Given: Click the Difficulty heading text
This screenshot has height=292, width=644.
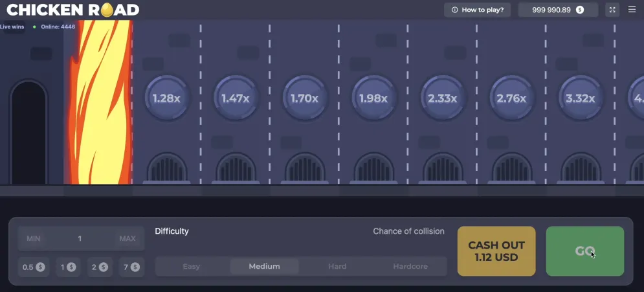Looking at the screenshot, I should pos(172,231).
